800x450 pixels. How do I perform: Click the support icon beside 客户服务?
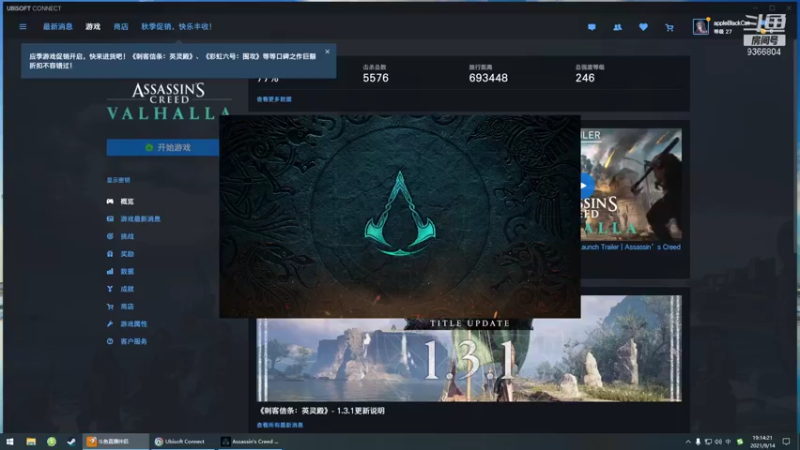point(110,341)
